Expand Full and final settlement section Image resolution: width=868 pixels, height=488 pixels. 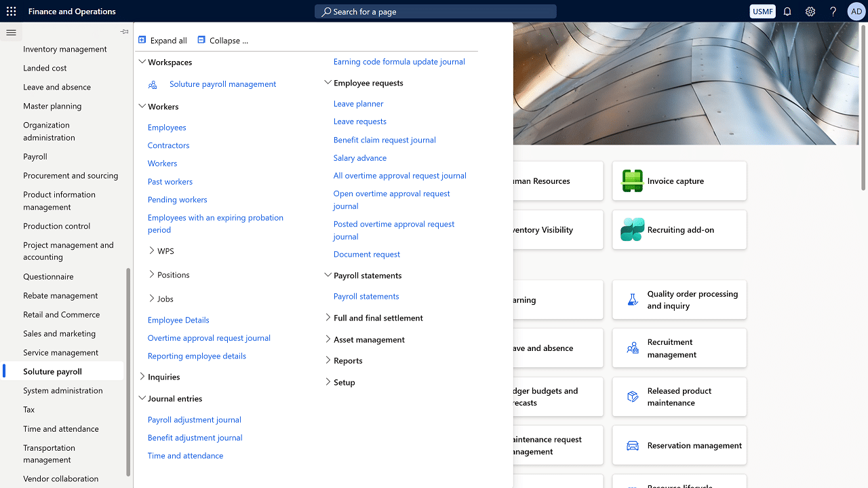pos(328,317)
